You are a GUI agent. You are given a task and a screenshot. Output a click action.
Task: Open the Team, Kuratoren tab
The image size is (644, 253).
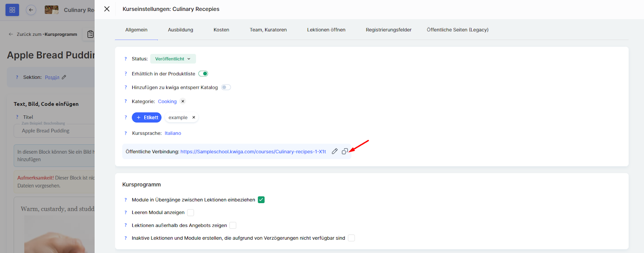click(x=268, y=30)
